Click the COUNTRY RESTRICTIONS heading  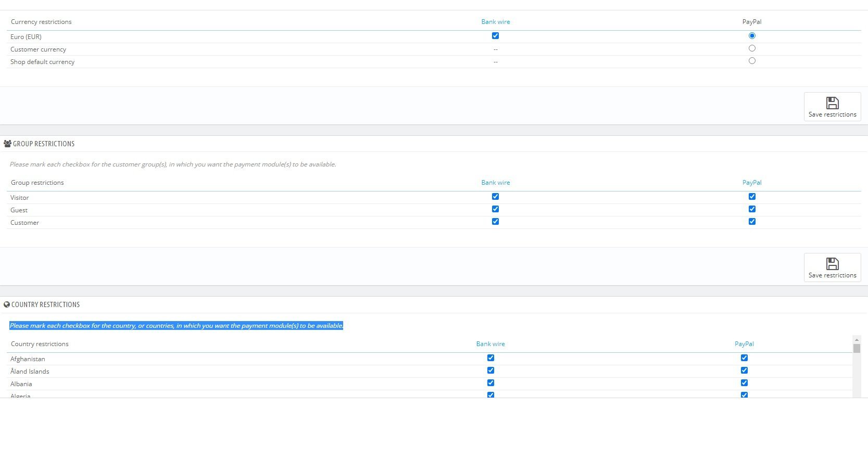coord(45,304)
